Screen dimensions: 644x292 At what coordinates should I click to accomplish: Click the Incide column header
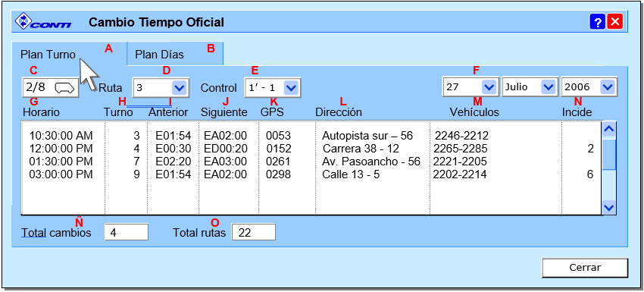577,112
